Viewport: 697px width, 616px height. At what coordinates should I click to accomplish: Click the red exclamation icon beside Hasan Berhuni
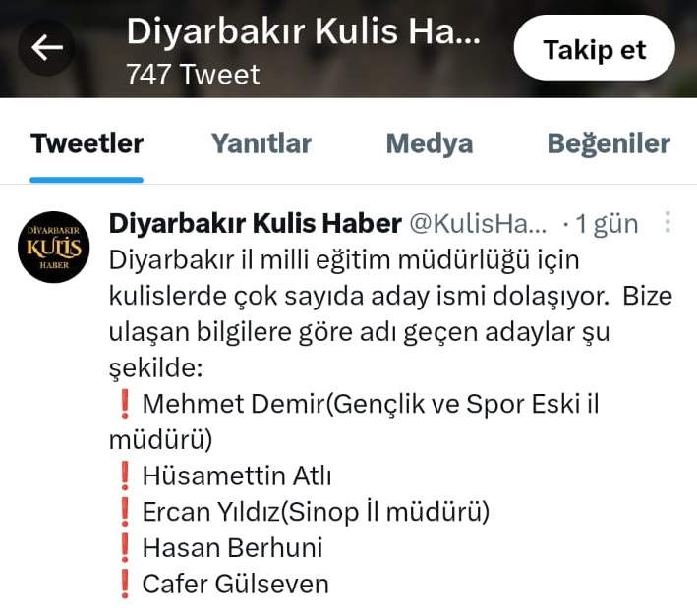pos(125,547)
